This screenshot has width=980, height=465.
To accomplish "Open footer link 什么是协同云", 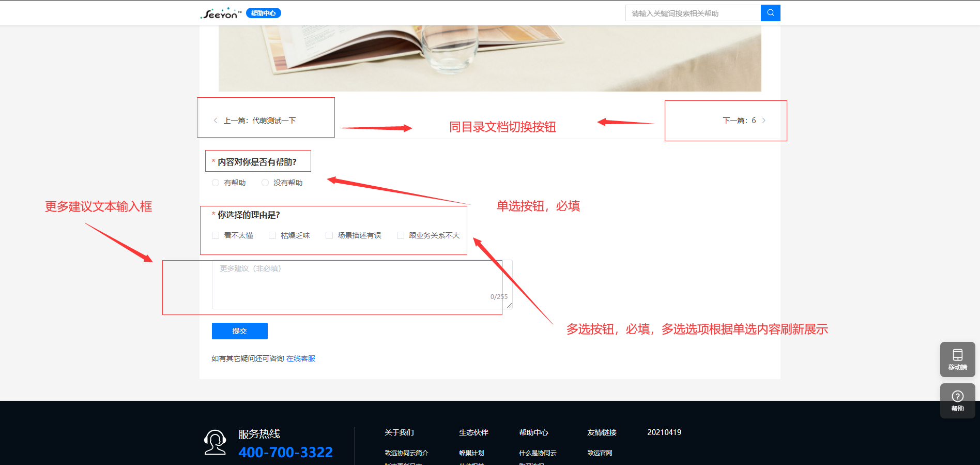I will (538, 453).
